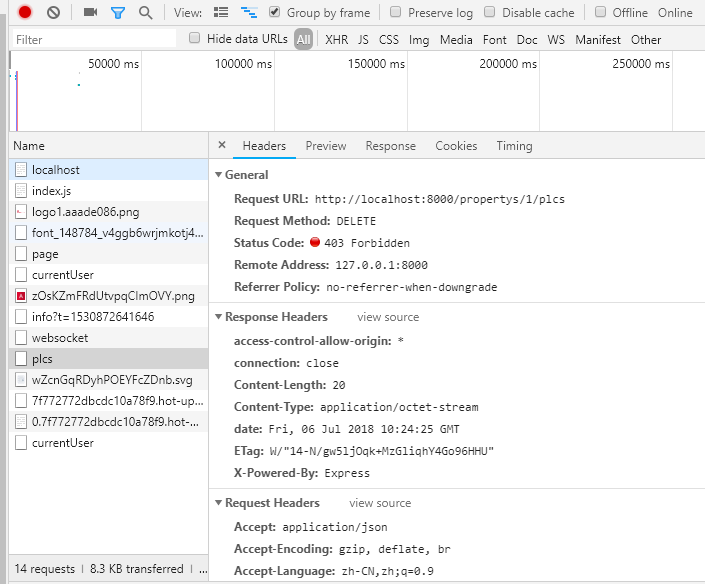Screen dimensions: 705x584
Task: Switch to Headers tab
Action: (x=264, y=146)
